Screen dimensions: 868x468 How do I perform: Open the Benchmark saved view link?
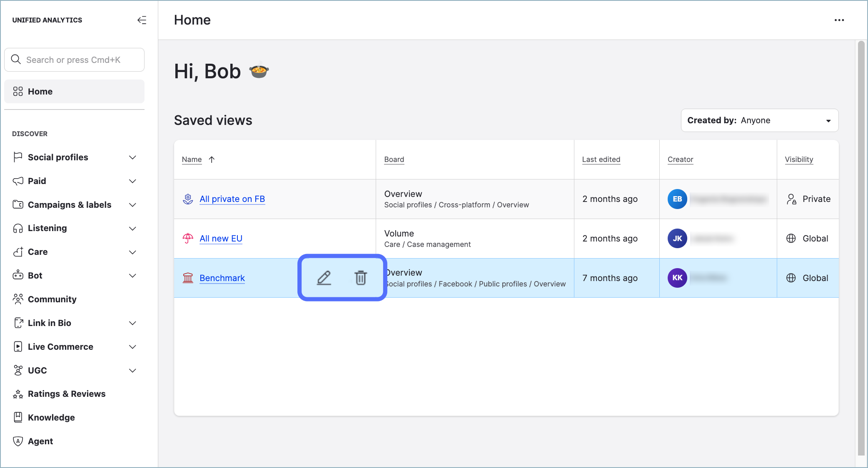click(x=222, y=278)
